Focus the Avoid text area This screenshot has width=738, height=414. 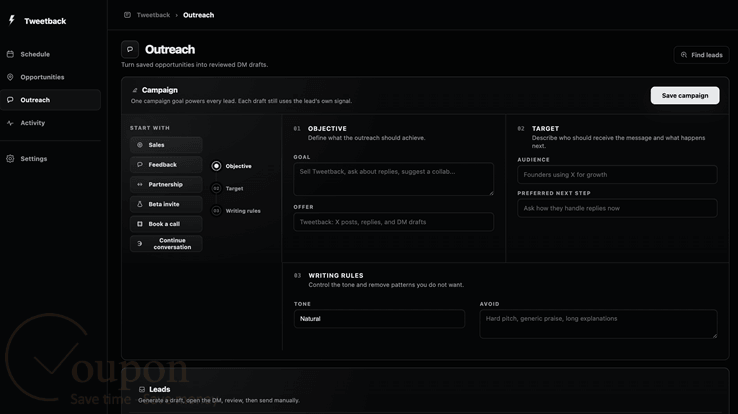(x=598, y=324)
